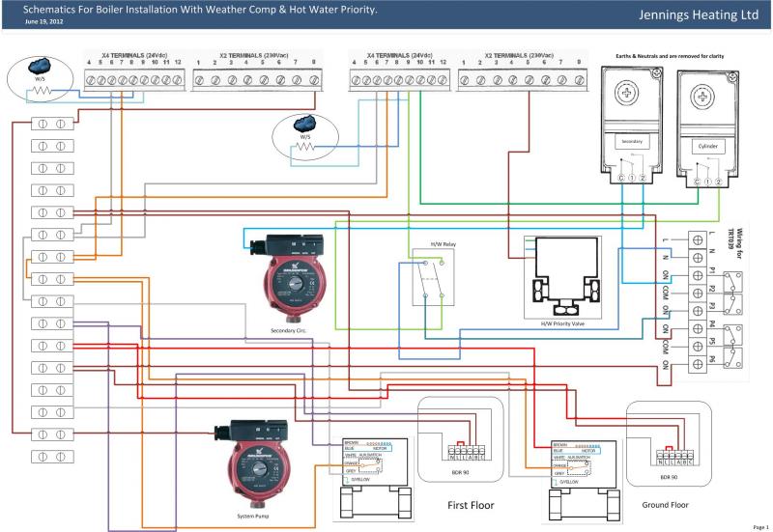Click the First Floor label
Screen dimensions: 773x532
click(472, 505)
